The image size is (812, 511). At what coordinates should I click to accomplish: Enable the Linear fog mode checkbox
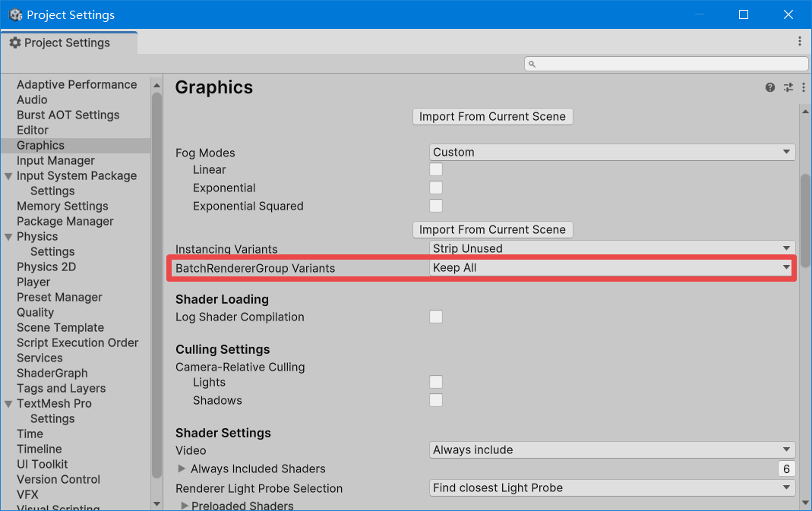coord(436,169)
